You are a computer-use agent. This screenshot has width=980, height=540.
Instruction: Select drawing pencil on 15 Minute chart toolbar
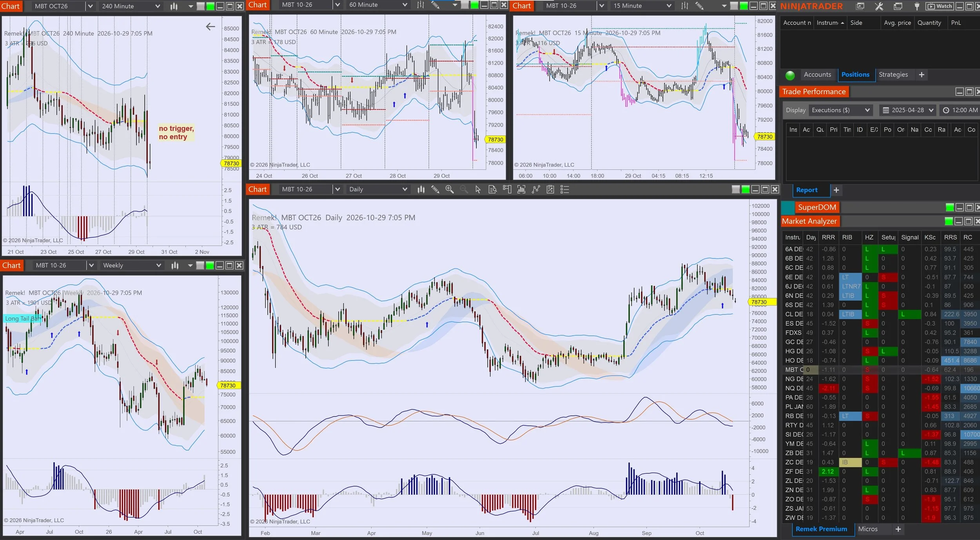click(699, 6)
